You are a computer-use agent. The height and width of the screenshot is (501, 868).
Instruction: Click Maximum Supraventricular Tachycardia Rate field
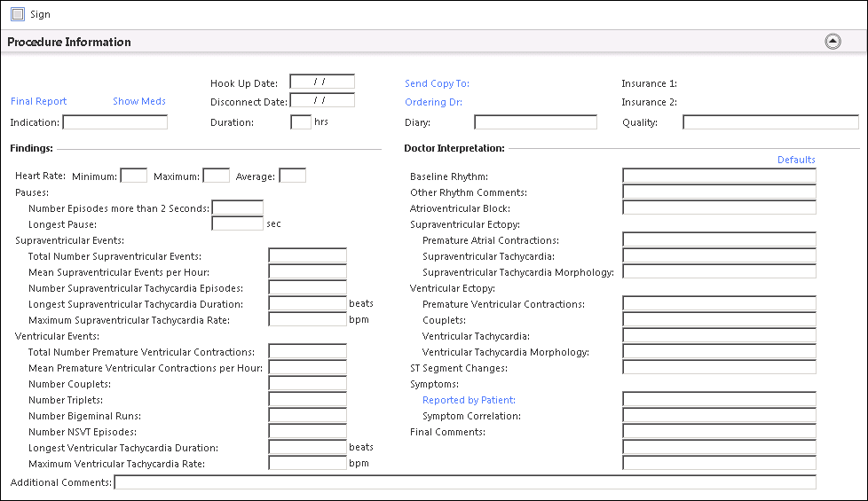pos(308,319)
